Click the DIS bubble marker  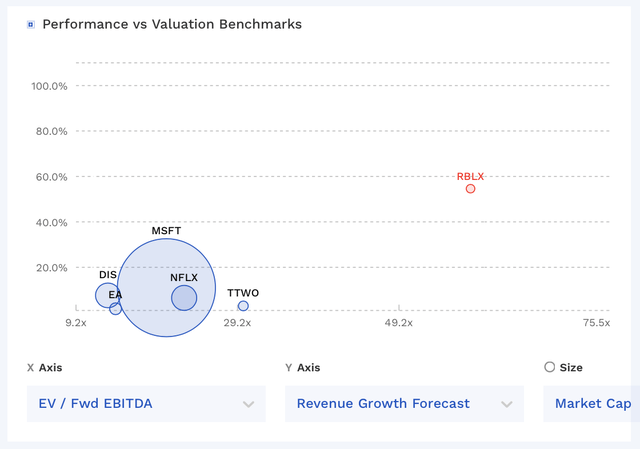click(106, 294)
